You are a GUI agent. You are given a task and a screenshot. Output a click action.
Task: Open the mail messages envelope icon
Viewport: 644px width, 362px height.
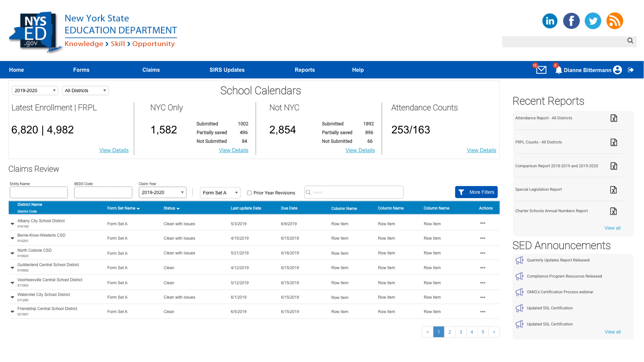pos(541,70)
